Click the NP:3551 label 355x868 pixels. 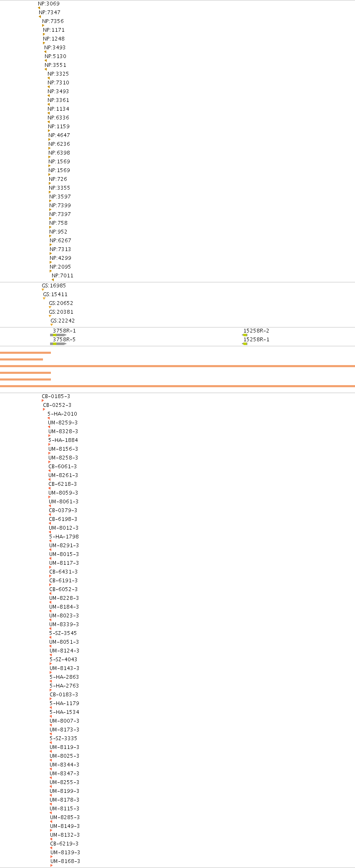55,65
